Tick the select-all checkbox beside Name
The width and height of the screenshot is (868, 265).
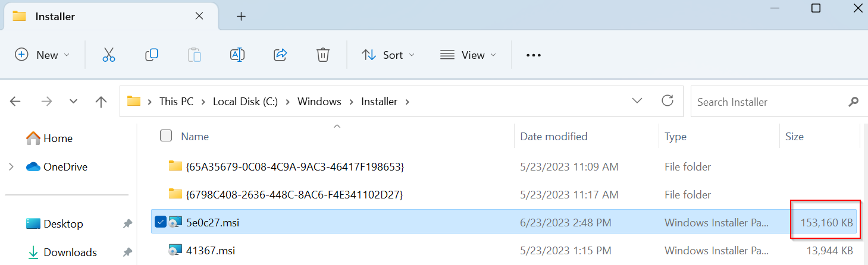(x=166, y=135)
